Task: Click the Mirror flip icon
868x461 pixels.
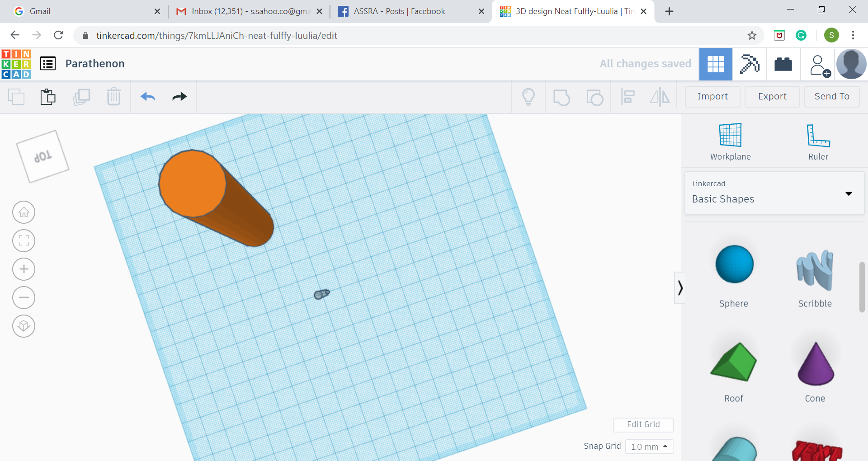Action: click(x=660, y=97)
